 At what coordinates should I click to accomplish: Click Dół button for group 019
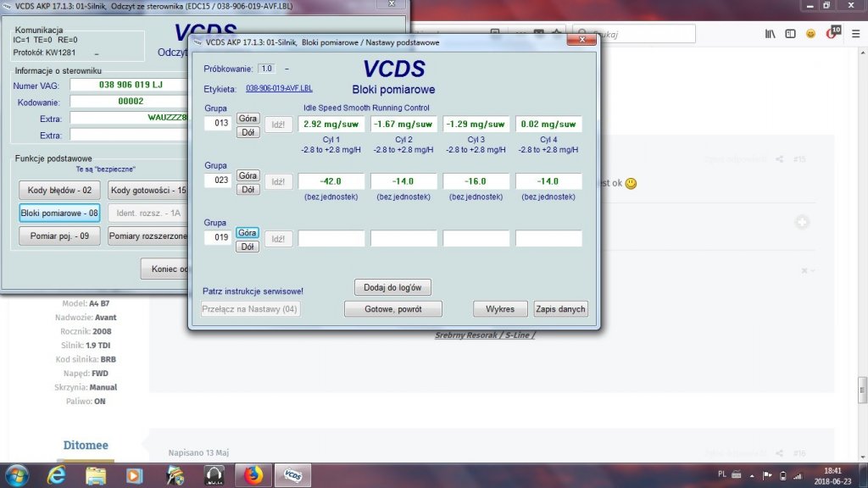(248, 247)
